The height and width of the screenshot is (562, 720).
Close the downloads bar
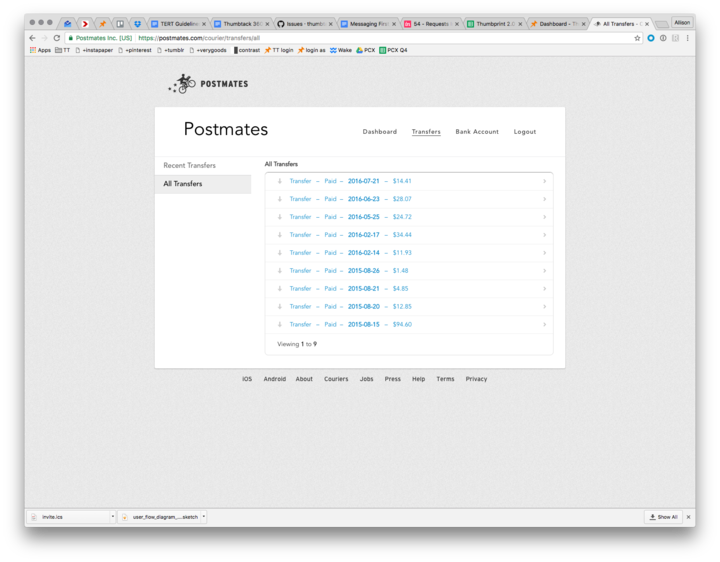pos(688,517)
